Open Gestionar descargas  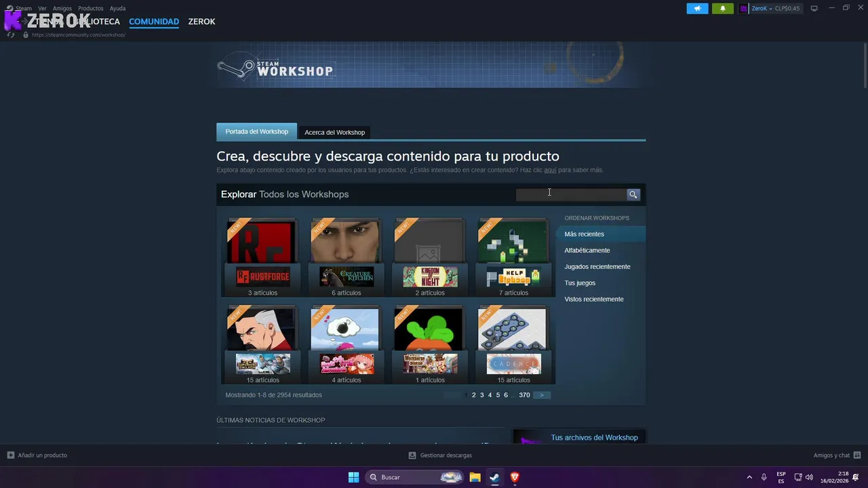pos(440,455)
